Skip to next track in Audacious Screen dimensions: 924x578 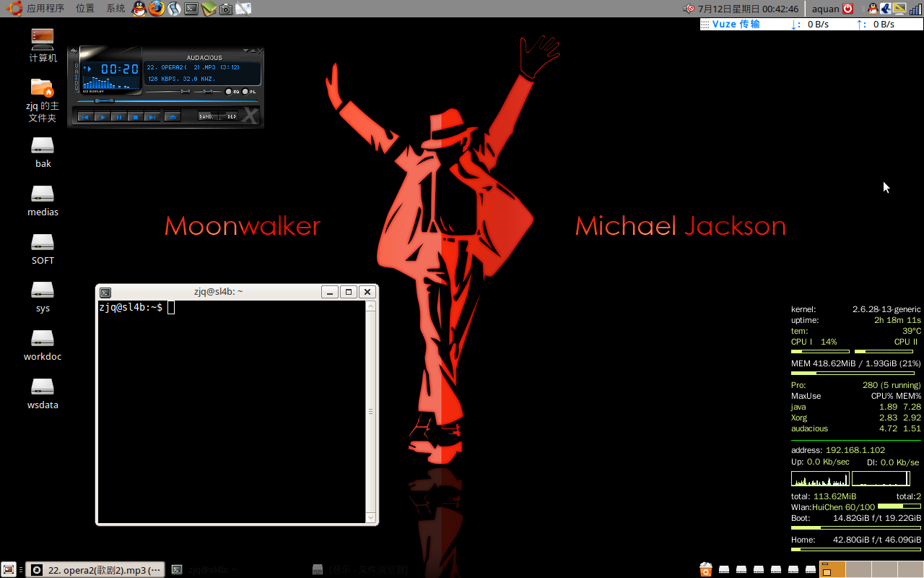pos(152,118)
